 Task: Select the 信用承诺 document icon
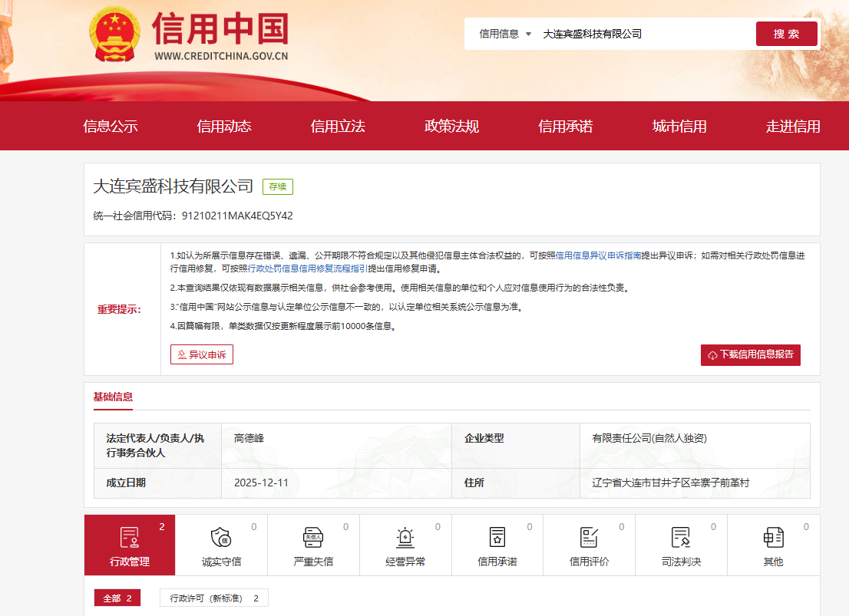tap(497, 537)
